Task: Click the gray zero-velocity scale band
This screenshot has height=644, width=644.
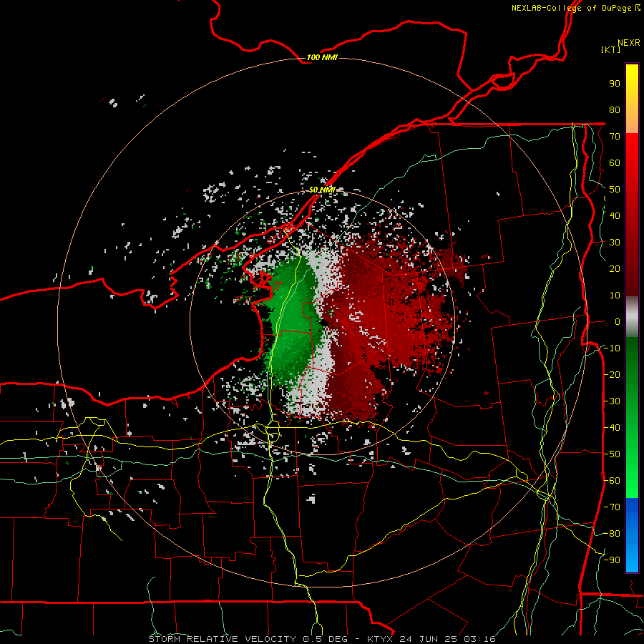Action: 632,317
